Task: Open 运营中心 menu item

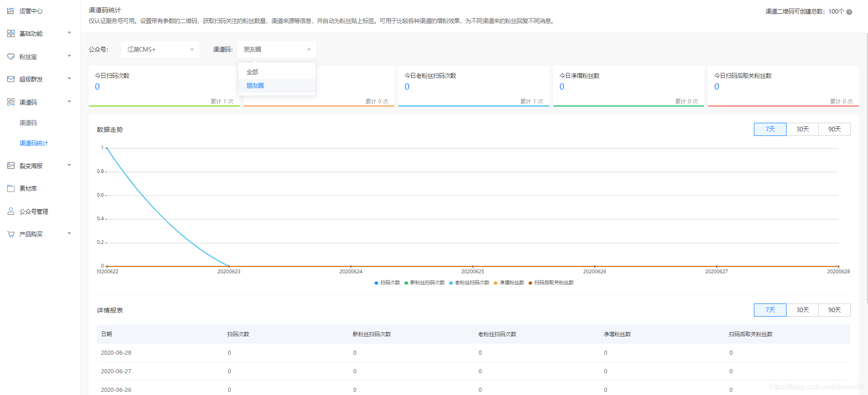Action: (x=31, y=11)
